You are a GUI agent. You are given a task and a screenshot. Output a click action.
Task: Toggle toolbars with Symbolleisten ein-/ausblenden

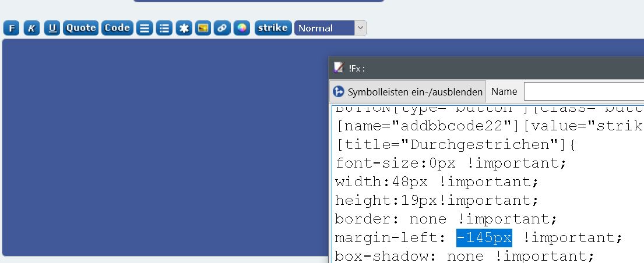tap(408, 91)
